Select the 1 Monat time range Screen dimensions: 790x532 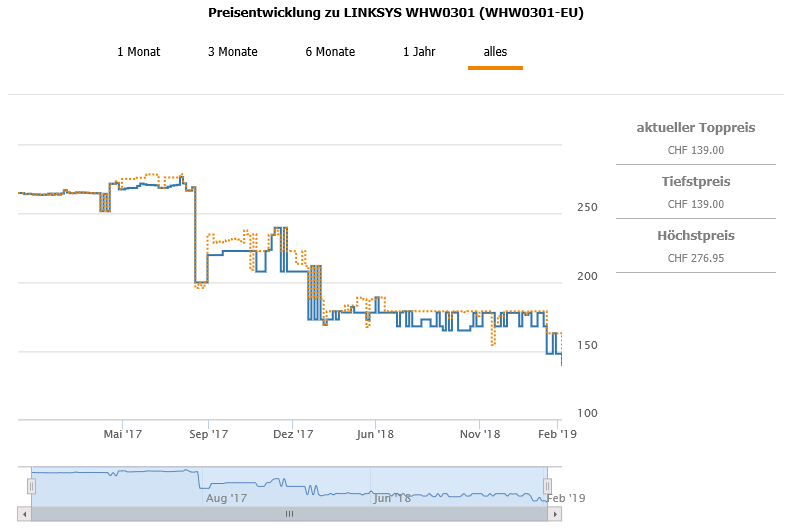(x=138, y=52)
